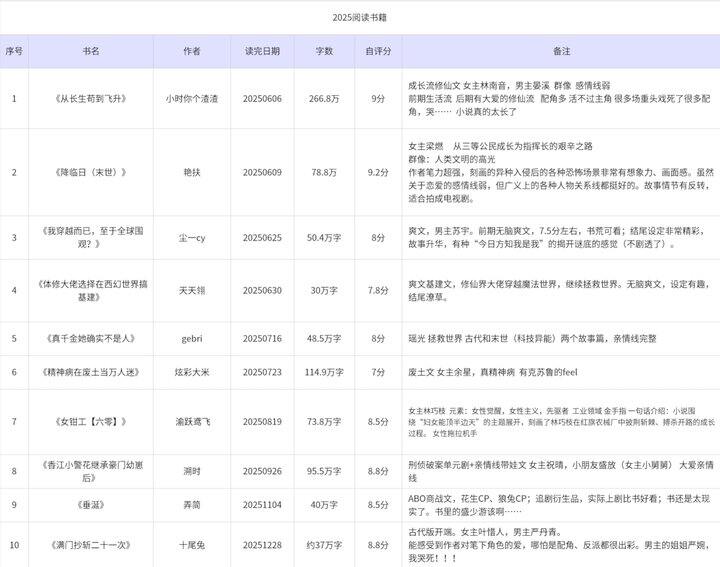This screenshot has width=720, height=567.
Task: Click word count 30万字
Action: point(324,291)
